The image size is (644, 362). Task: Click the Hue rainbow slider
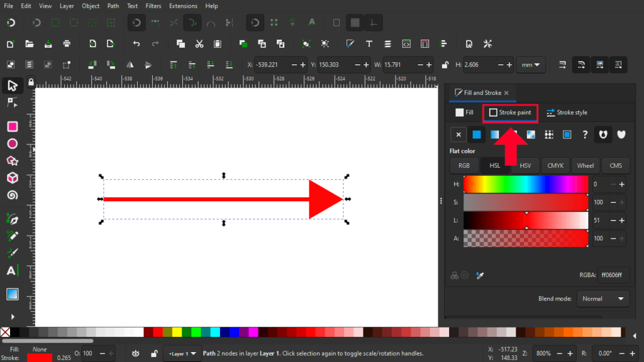[526, 184]
